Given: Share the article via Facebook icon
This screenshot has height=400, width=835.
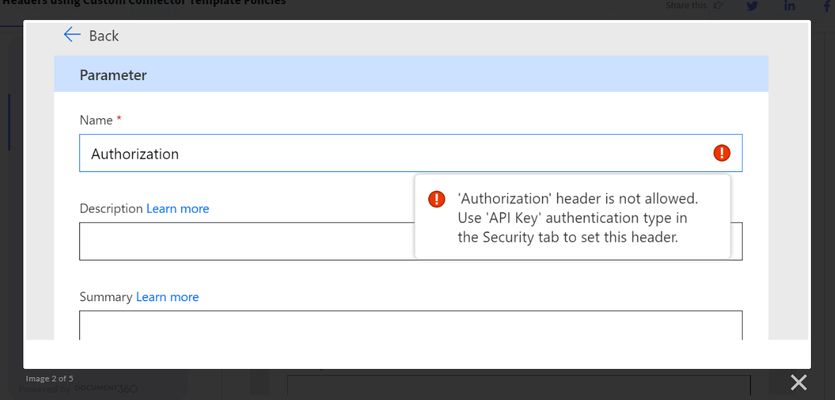Looking at the screenshot, I should pyautogui.click(x=827, y=6).
